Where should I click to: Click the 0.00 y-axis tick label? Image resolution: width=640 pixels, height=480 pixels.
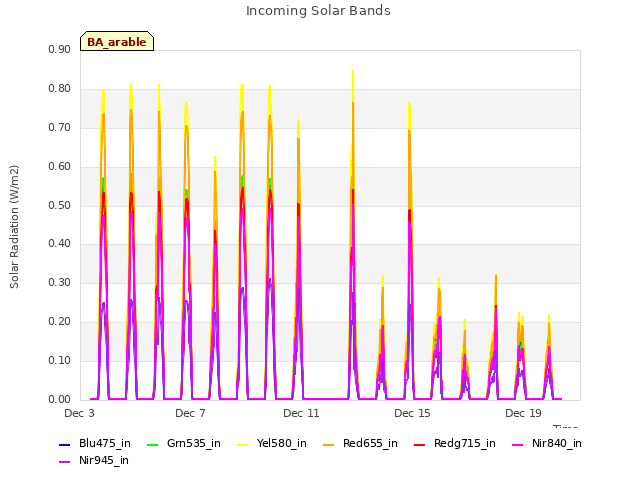(x=60, y=399)
